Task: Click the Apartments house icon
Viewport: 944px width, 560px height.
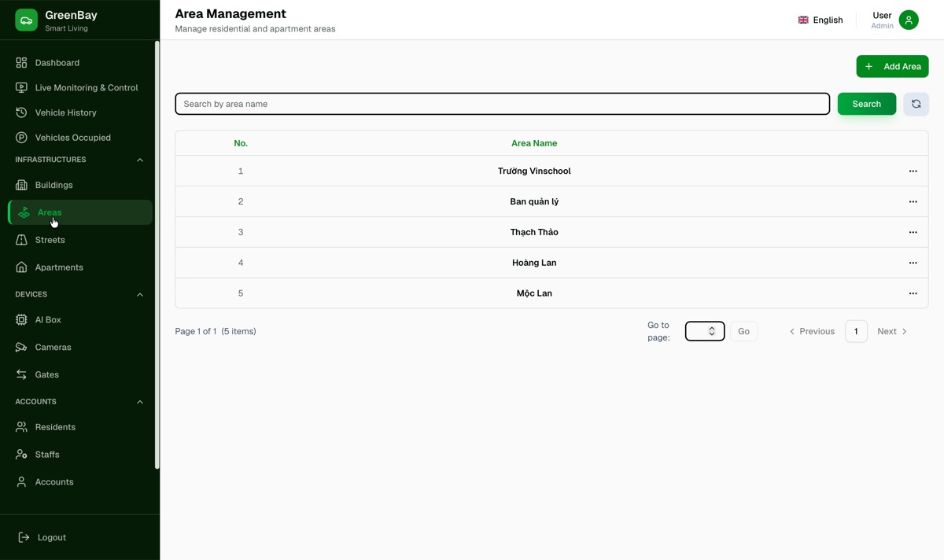Action: [21, 267]
